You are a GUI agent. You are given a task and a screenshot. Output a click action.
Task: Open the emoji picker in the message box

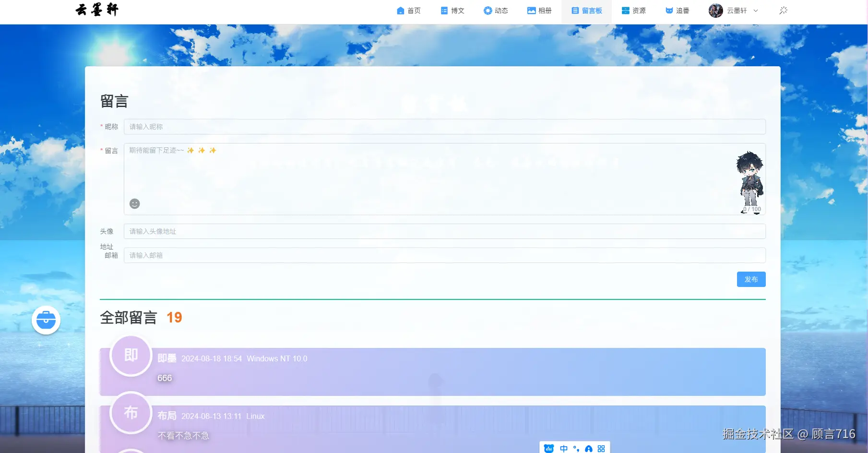[x=134, y=203]
